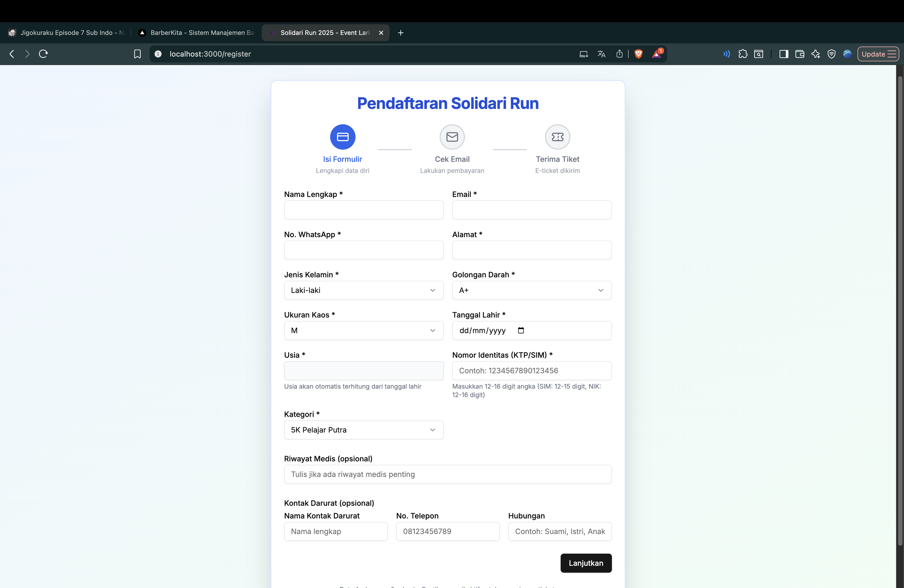Click the Terima Tiket ticket icon

click(x=557, y=137)
